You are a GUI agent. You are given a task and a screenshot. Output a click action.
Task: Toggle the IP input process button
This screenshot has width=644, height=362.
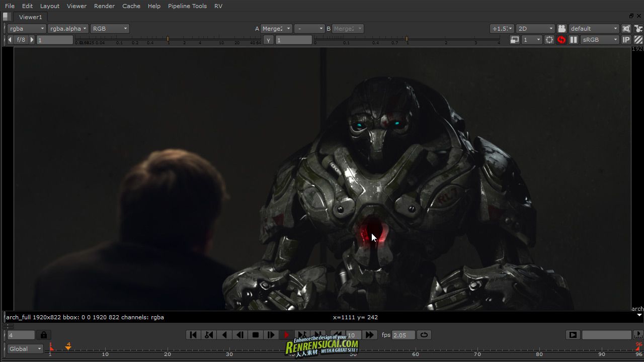(626, 40)
